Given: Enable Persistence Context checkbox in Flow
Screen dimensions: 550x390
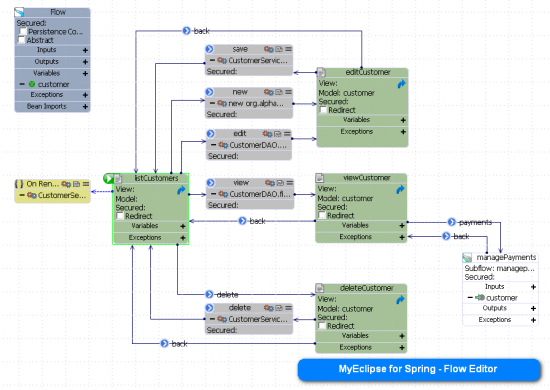Looking at the screenshot, I should (x=23, y=32).
